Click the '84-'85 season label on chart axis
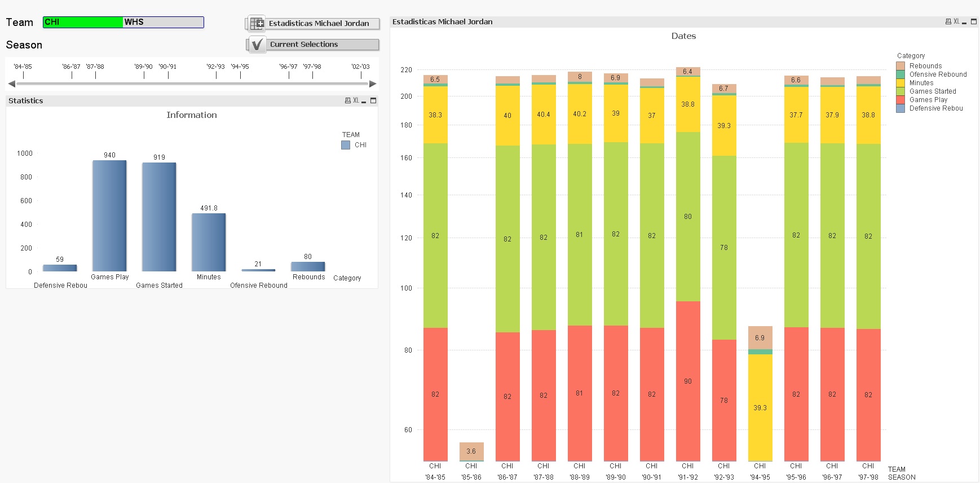Image resolution: width=980 pixels, height=483 pixels. click(435, 477)
